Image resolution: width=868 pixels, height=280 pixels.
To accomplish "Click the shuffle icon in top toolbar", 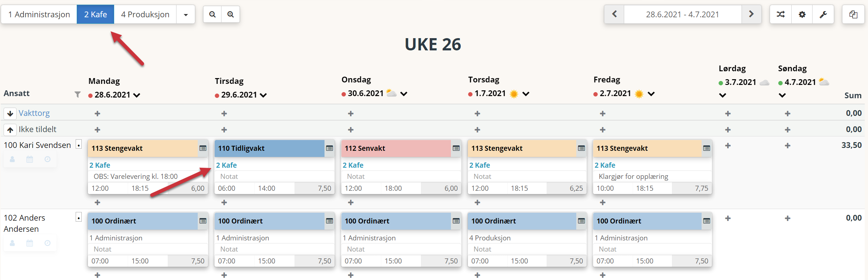I will pyautogui.click(x=780, y=14).
